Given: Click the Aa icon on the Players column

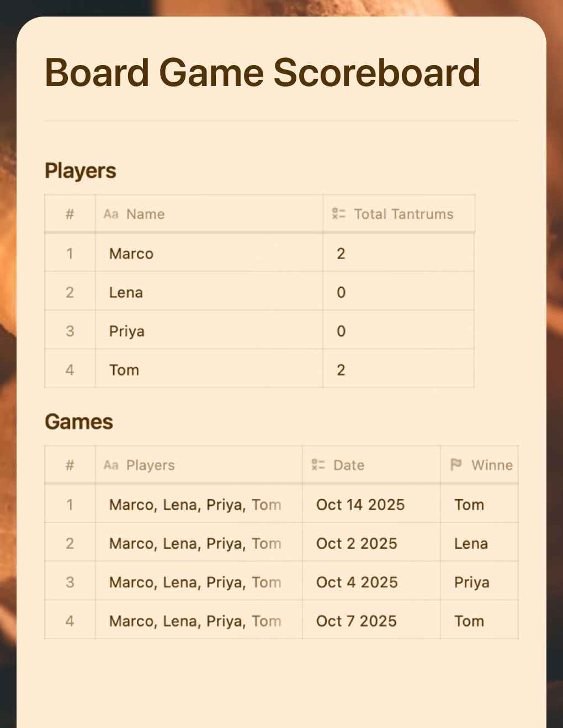Looking at the screenshot, I should click(x=111, y=465).
